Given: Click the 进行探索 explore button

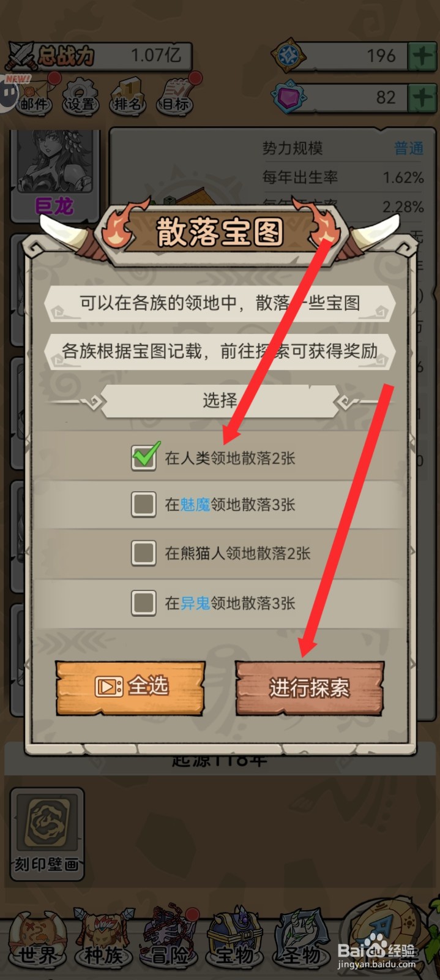Looking at the screenshot, I should coord(310,688).
